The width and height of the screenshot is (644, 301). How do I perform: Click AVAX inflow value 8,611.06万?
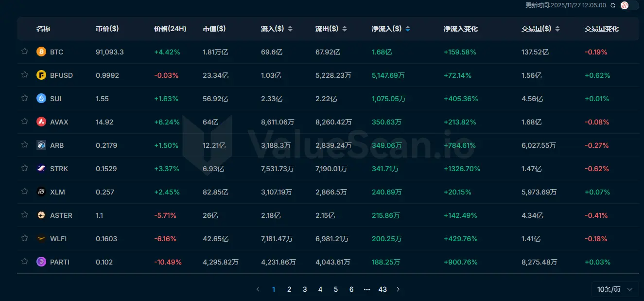click(x=278, y=122)
